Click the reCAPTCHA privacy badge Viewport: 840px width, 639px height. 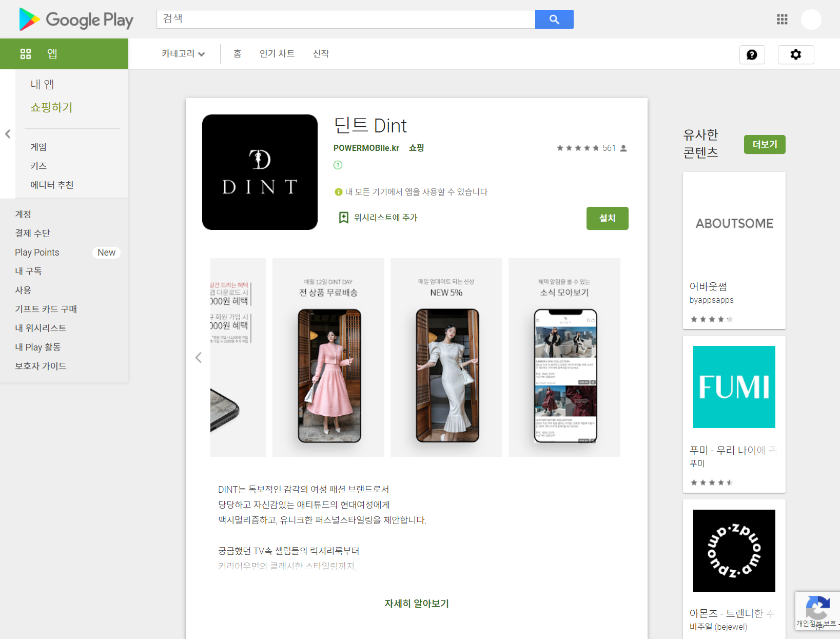[817, 610]
